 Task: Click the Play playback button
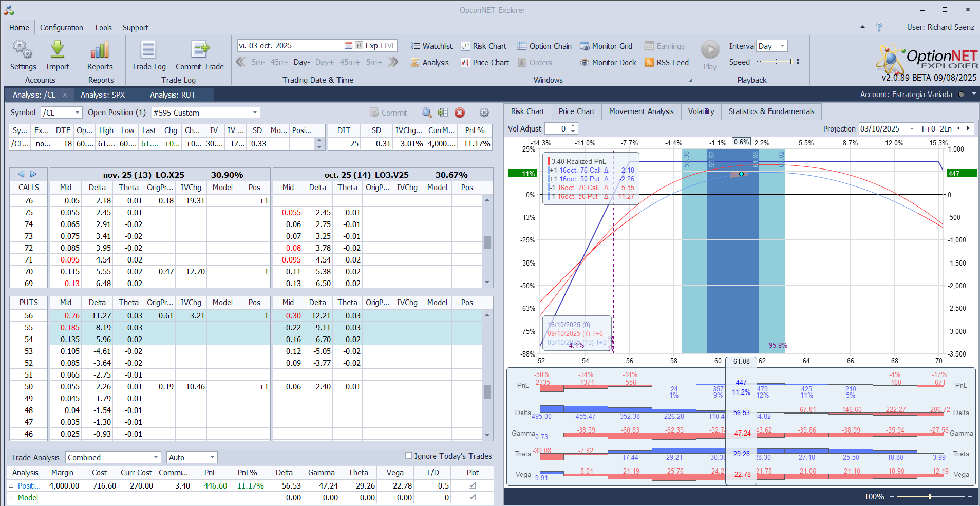(x=710, y=50)
